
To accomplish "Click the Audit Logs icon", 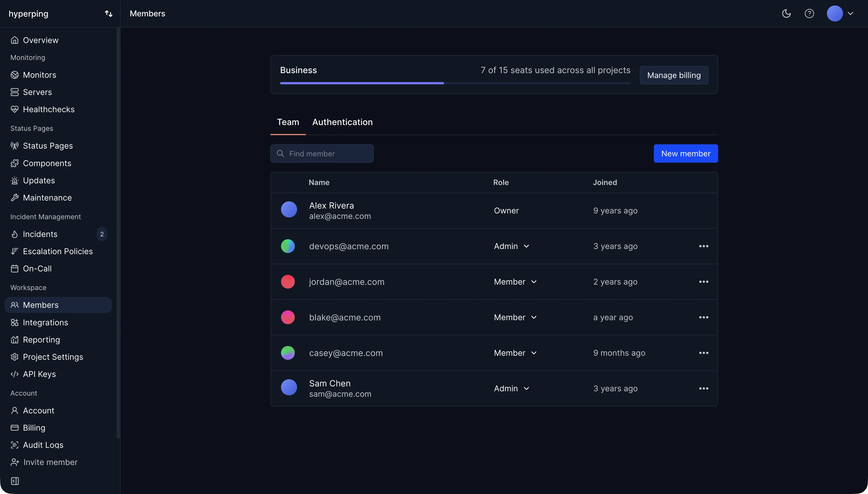I will click(x=15, y=445).
